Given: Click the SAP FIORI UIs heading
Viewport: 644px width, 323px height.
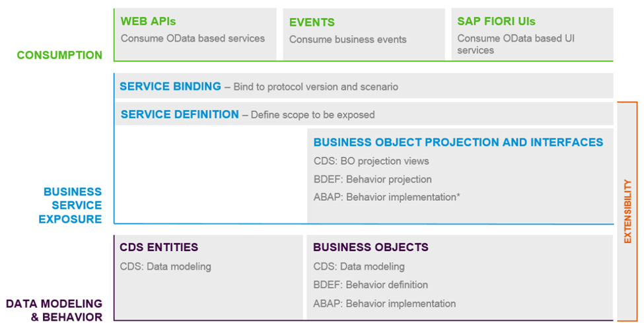Looking at the screenshot, I should pos(496,21).
